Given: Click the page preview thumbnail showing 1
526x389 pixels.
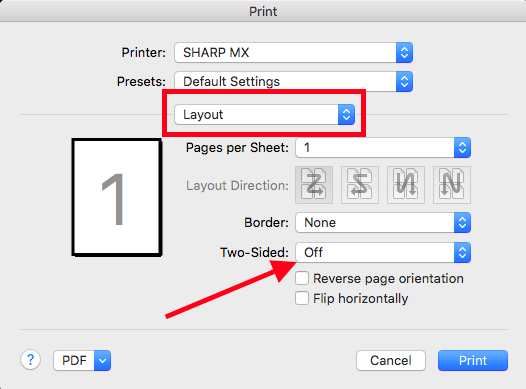Looking at the screenshot, I should [117, 198].
